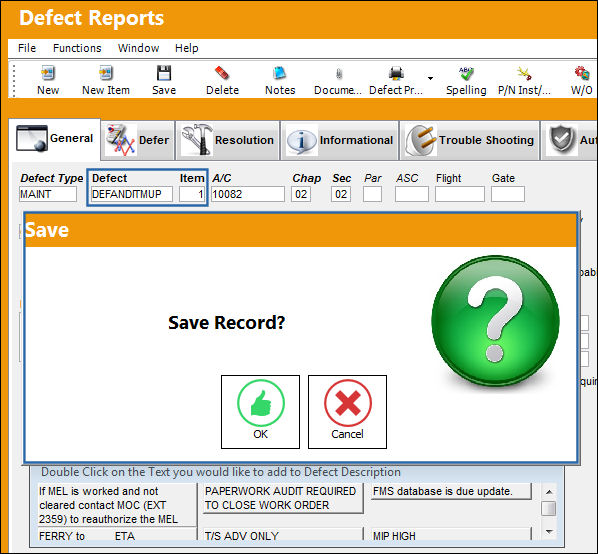Click the shield Authorization tab

pos(570,140)
